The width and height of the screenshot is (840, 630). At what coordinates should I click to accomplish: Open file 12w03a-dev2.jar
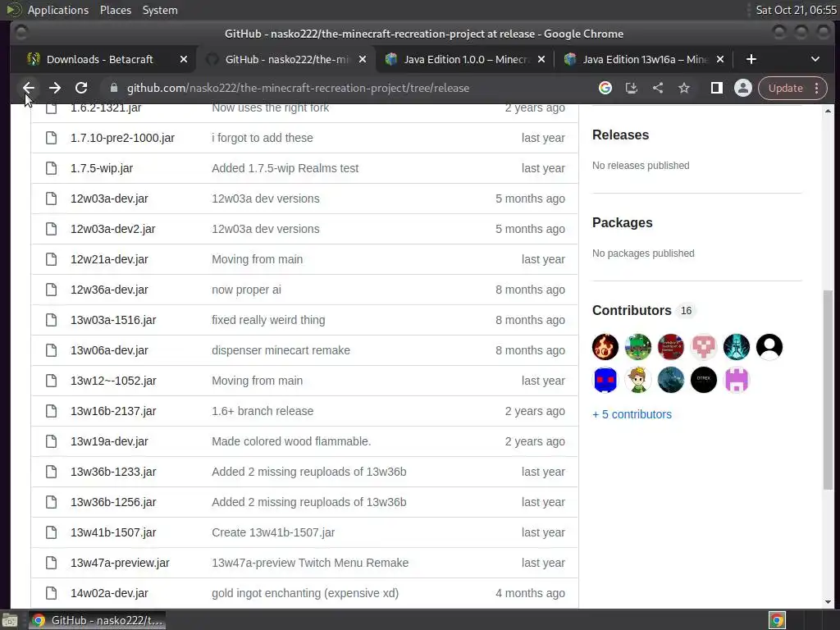(x=112, y=229)
